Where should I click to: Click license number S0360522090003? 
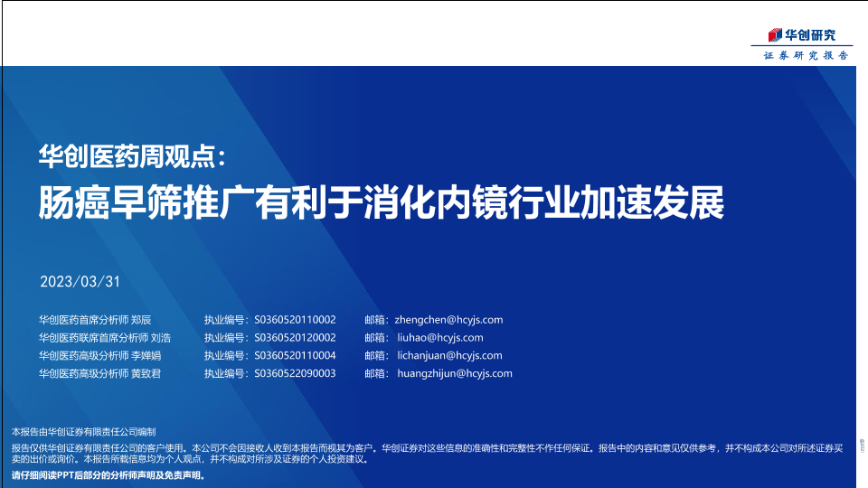(295, 373)
